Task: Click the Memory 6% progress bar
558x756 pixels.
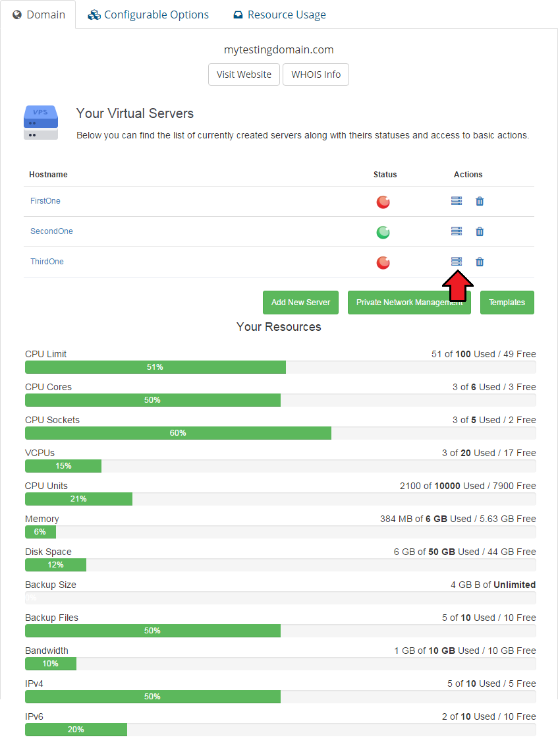Action: pyautogui.click(x=281, y=532)
